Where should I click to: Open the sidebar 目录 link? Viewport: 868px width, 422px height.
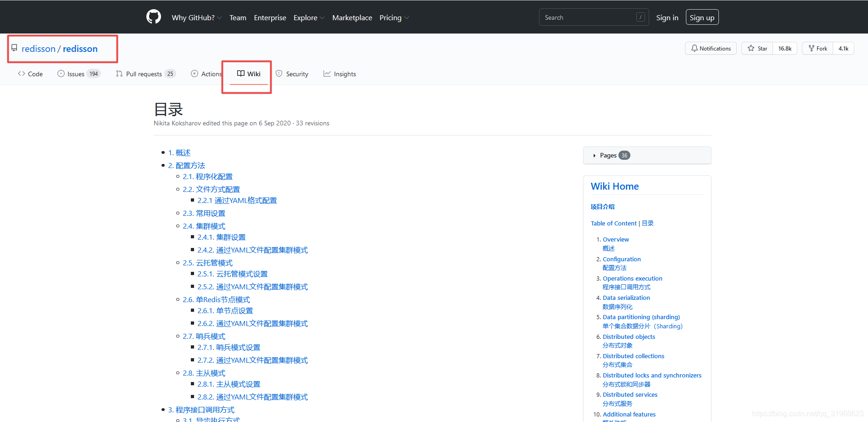click(x=648, y=223)
